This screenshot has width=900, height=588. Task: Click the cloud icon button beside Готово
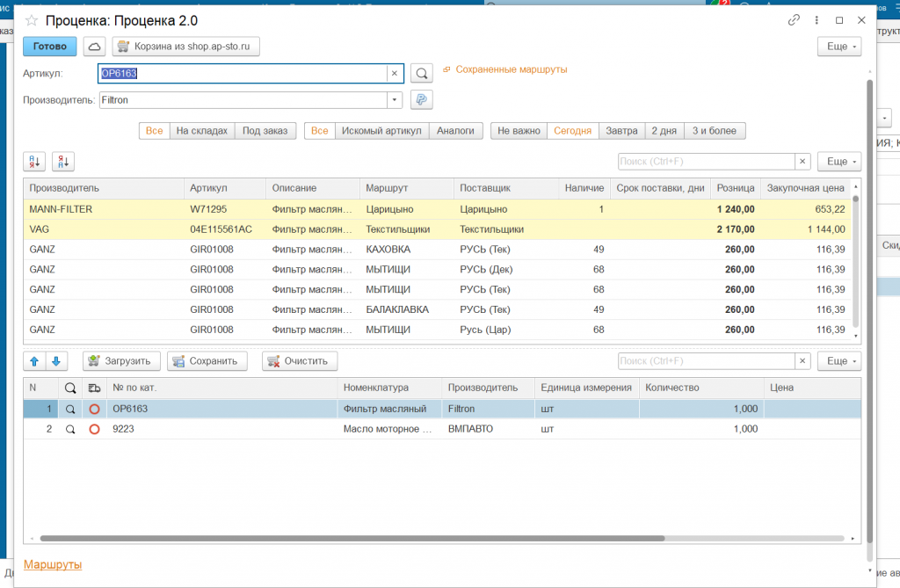pos(94,47)
